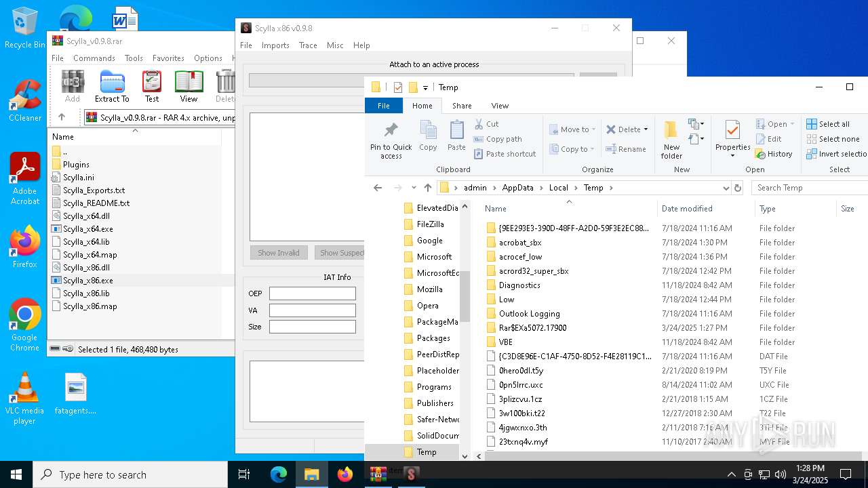Click the Paste icon in Explorer ribbon
This screenshot has height=488, width=868.
456,136
